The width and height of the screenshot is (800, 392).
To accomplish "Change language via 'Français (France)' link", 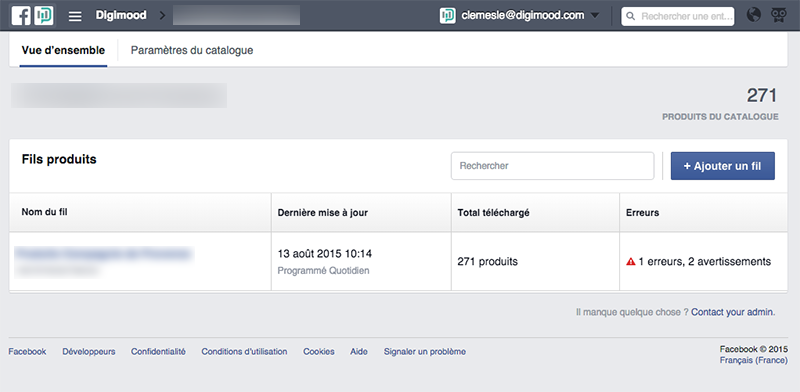I will tap(754, 360).
